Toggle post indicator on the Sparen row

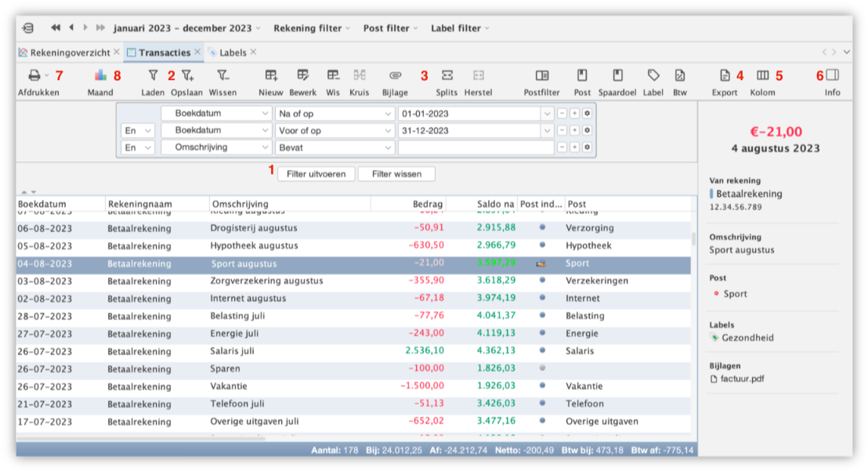pyautogui.click(x=541, y=369)
